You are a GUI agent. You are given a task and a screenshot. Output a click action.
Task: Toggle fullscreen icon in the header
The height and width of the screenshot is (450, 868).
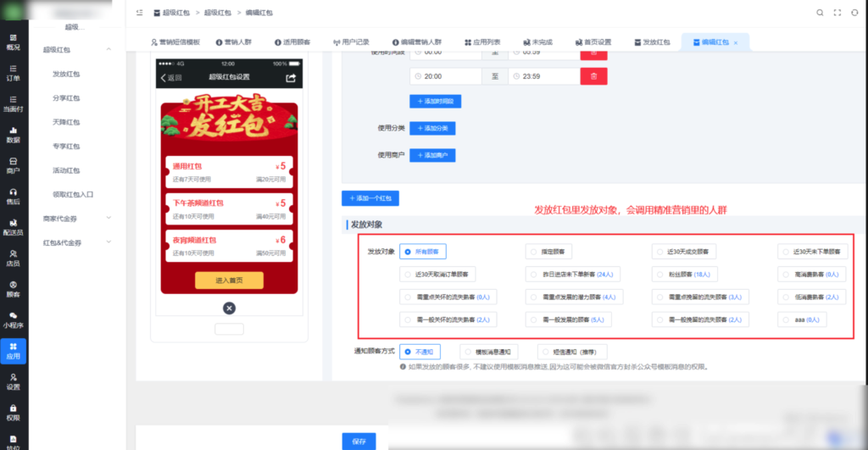837,13
